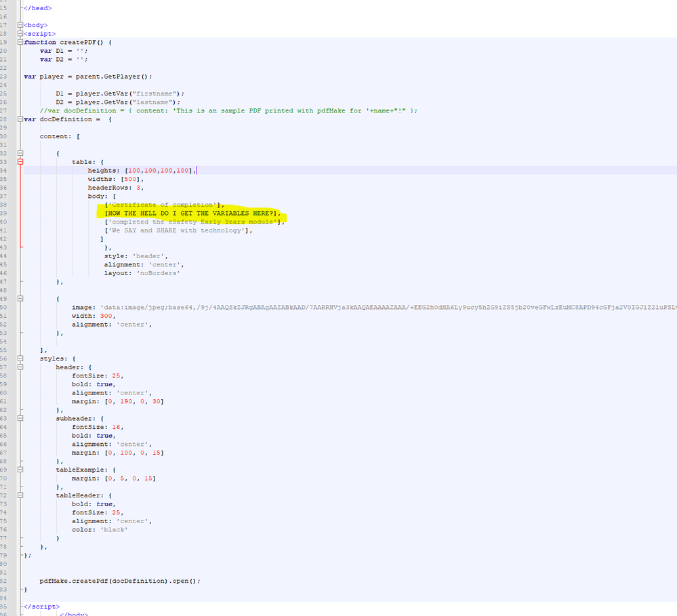
Task: Click the 'We SAY and SHARE with technology' row
Action: pos(178,230)
